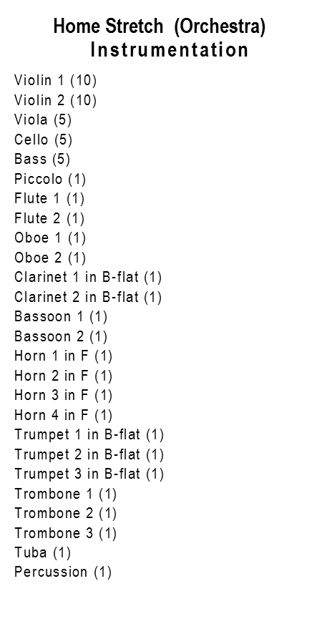
Task: Click the Tuba (1) entry
Action: tap(43, 552)
